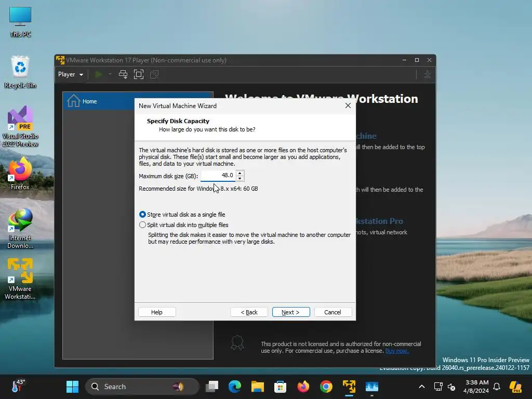Open the clock showing 3:38 AM
Image resolution: width=532 pixels, height=399 pixels.
tap(476, 387)
